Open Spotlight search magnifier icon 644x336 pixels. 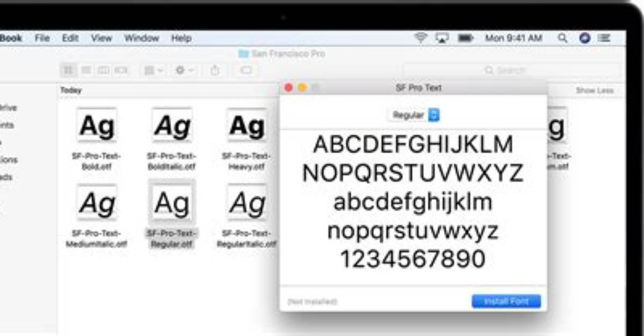pyautogui.click(x=562, y=38)
